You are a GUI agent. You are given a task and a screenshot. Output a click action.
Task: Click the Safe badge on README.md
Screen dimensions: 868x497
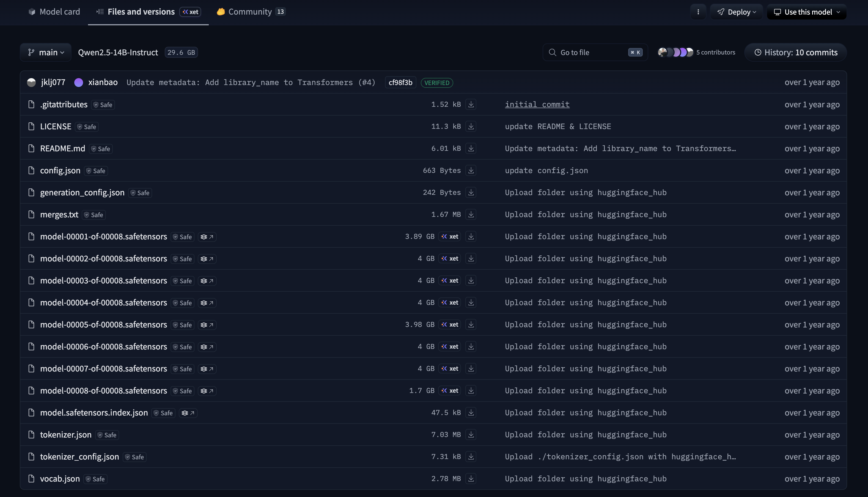click(x=100, y=149)
